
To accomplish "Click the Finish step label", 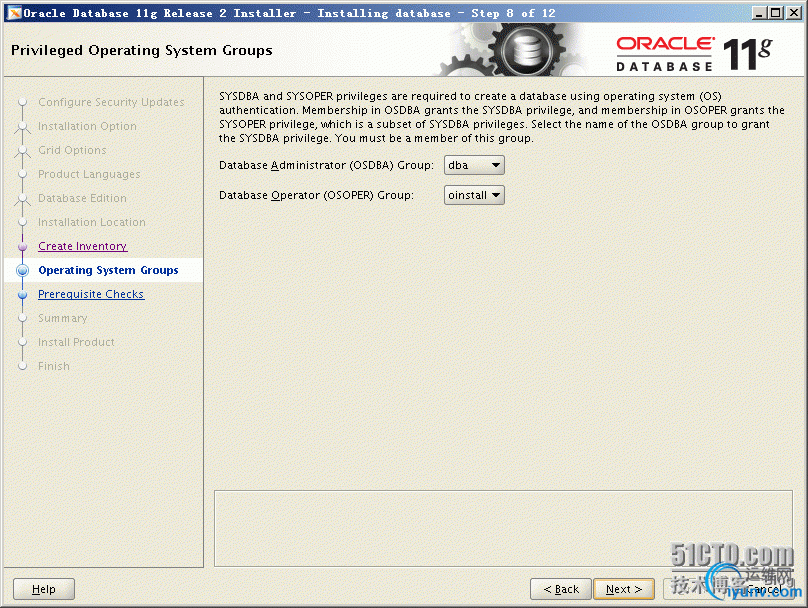I will [x=54, y=366].
